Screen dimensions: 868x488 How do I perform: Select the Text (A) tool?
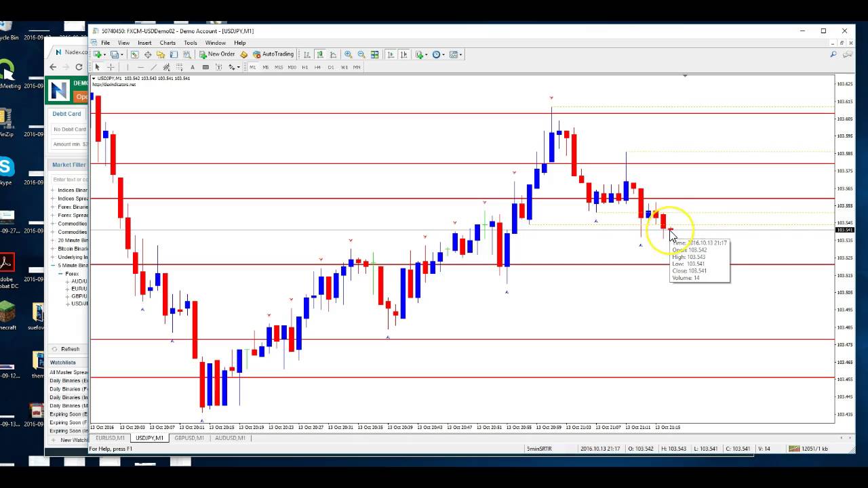point(193,67)
